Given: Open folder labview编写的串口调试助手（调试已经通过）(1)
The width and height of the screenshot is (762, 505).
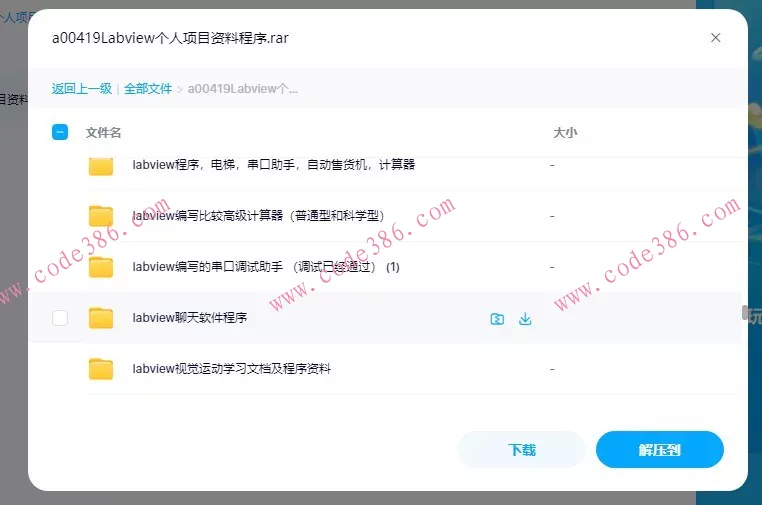Looking at the screenshot, I should click(x=266, y=266).
